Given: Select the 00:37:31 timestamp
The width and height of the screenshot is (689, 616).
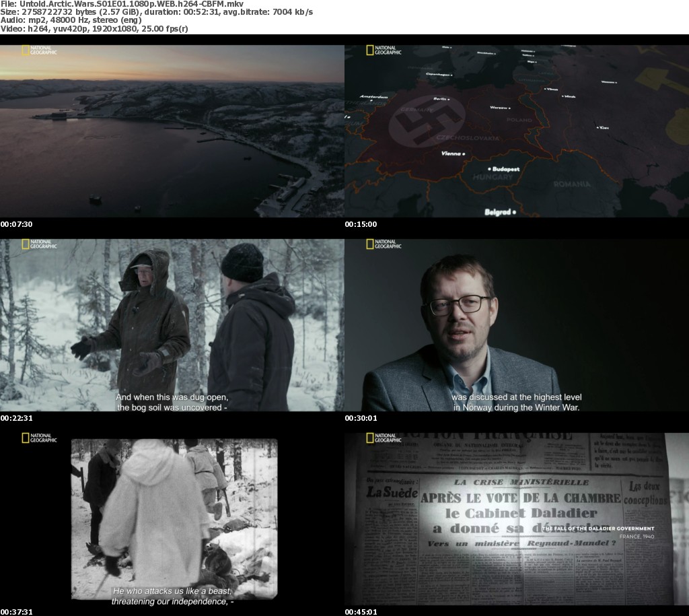Looking at the screenshot, I should [x=16, y=612].
